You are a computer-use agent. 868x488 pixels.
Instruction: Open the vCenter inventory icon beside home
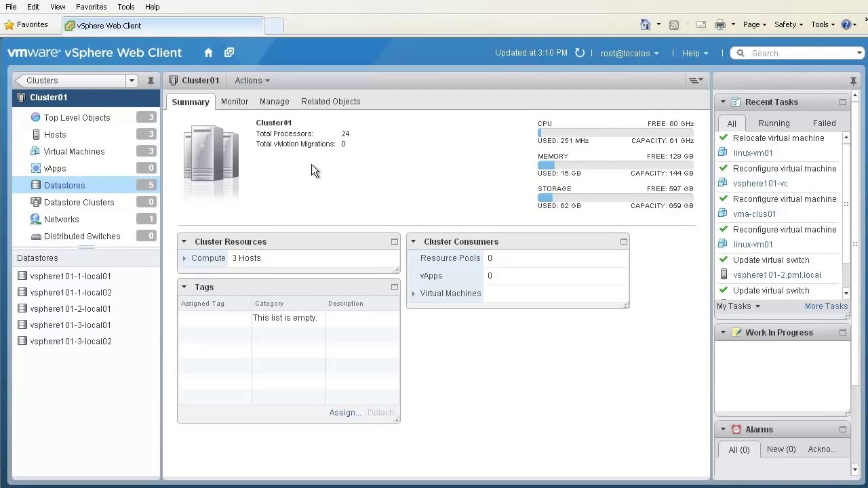pos(229,53)
